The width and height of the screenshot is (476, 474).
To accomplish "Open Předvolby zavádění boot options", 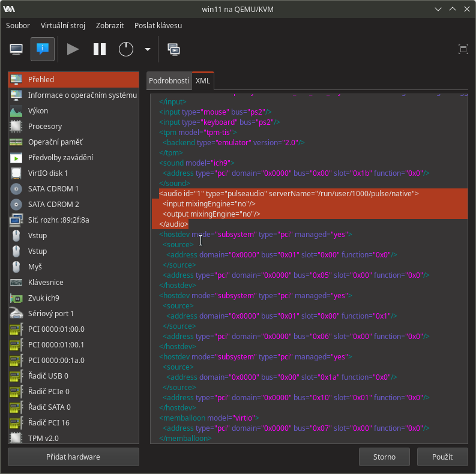I will click(73, 157).
